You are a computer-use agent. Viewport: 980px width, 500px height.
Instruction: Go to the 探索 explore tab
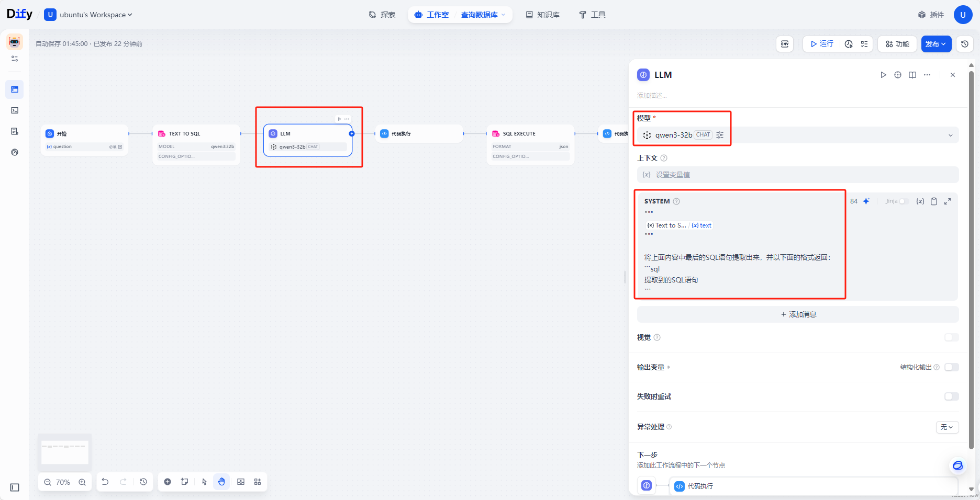point(382,15)
